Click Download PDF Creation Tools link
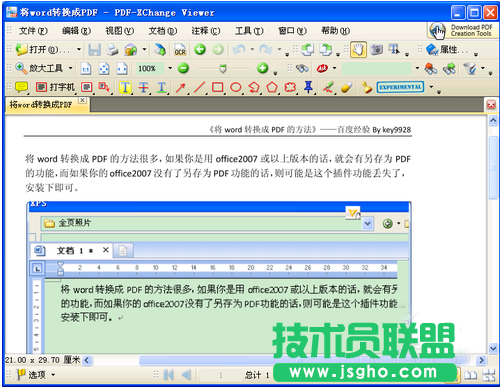 click(x=462, y=30)
